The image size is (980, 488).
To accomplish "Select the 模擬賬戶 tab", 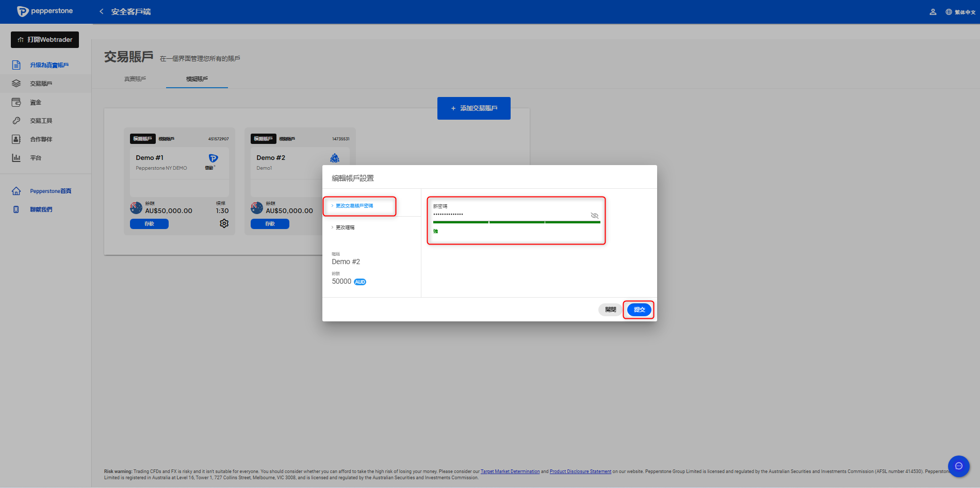I will click(x=197, y=79).
